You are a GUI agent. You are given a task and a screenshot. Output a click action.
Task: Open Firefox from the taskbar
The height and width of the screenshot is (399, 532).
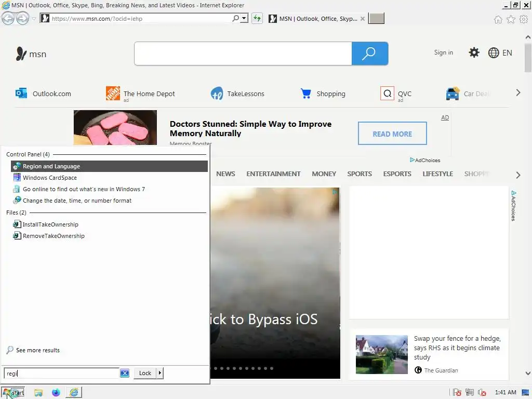[56, 393]
